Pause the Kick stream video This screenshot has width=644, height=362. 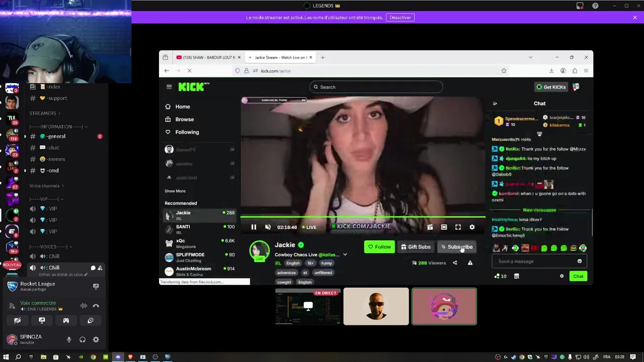click(x=254, y=227)
